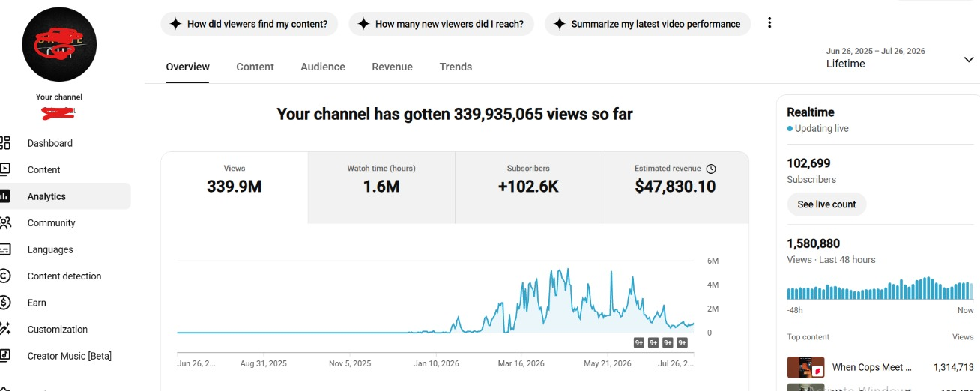Click How many new viewers did I reach

pyautogui.click(x=441, y=24)
